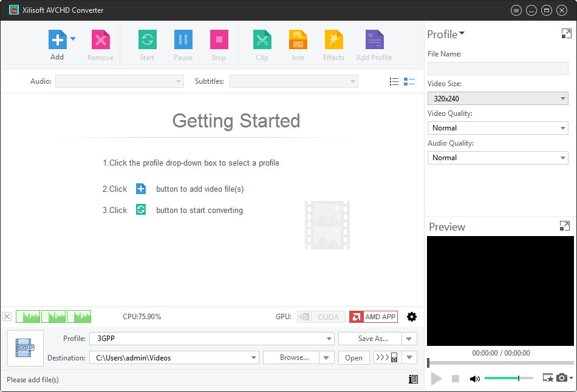Image resolution: width=577 pixels, height=392 pixels.
Task: Switch to thumbnail list view
Action: point(409,81)
